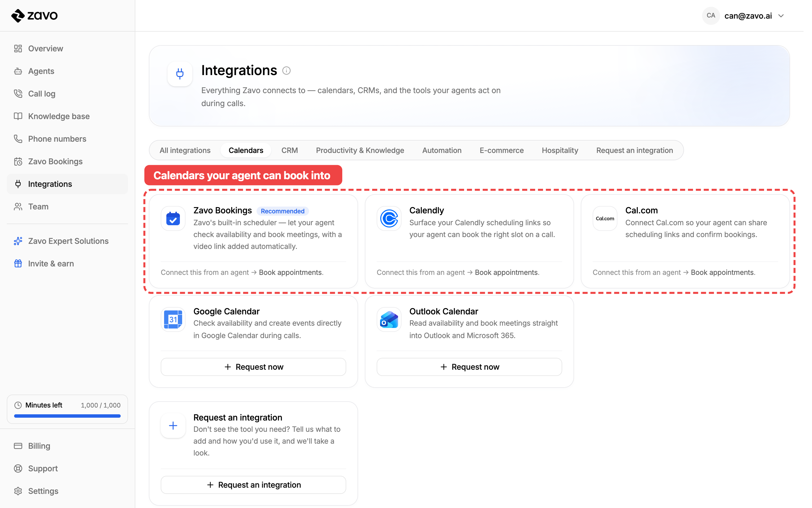Open Billing in the sidebar
This screenshot has width=812, height=508.
(67, 446)
